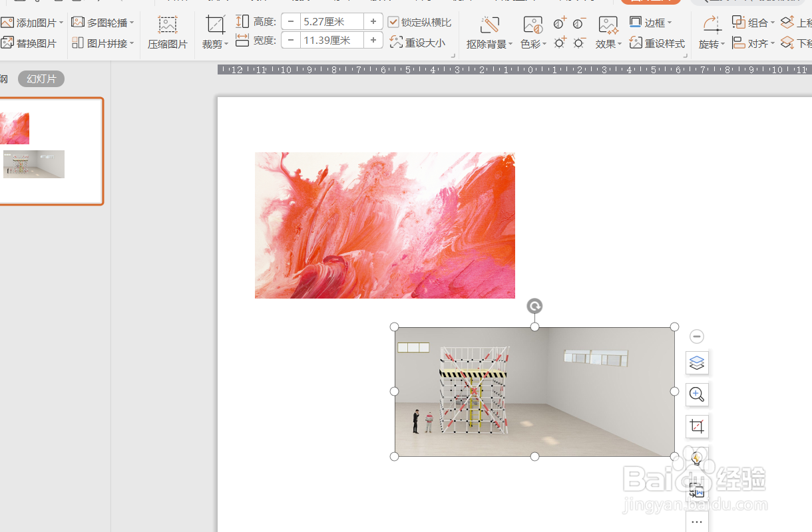The width and height of the screenshot is (812, 532).
Task: Click increase brightness icon
Action: tap(560, 43)
